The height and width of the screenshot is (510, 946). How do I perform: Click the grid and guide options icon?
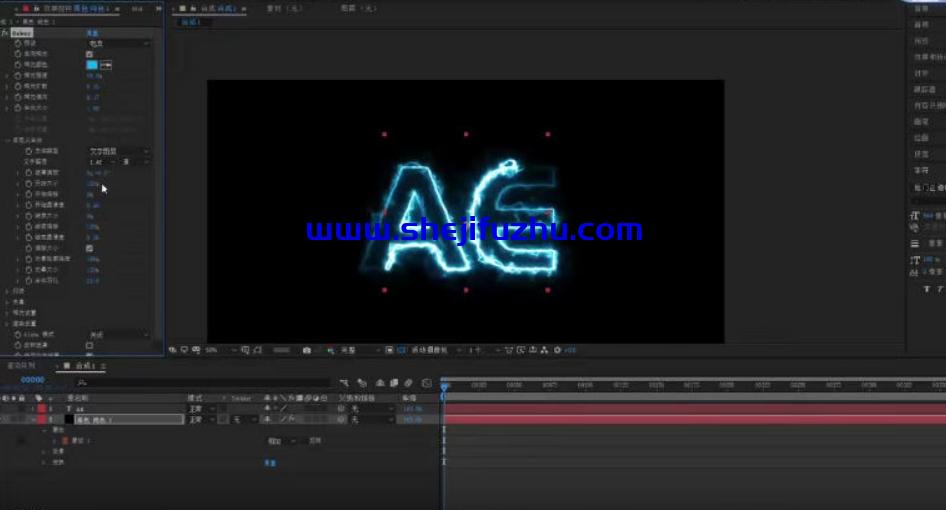pyautogui.click(x=245, y=350)
